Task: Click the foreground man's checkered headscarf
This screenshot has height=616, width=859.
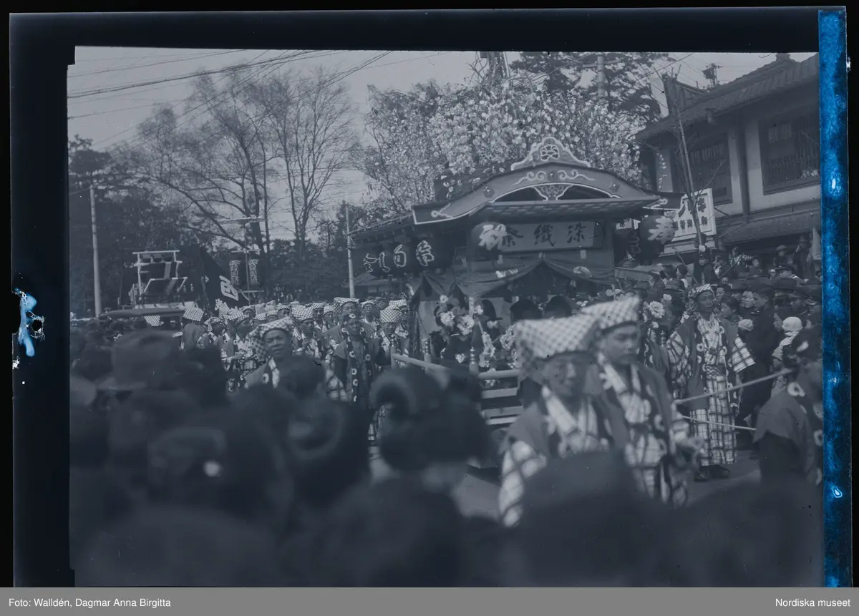Action: (x=555, y=335)
